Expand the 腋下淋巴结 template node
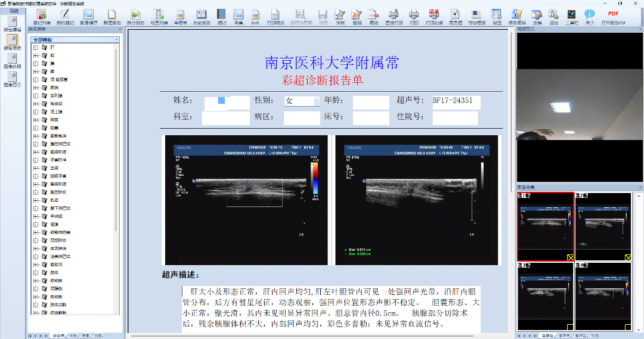This screenshot has width=644, height=339. (36, 209)
